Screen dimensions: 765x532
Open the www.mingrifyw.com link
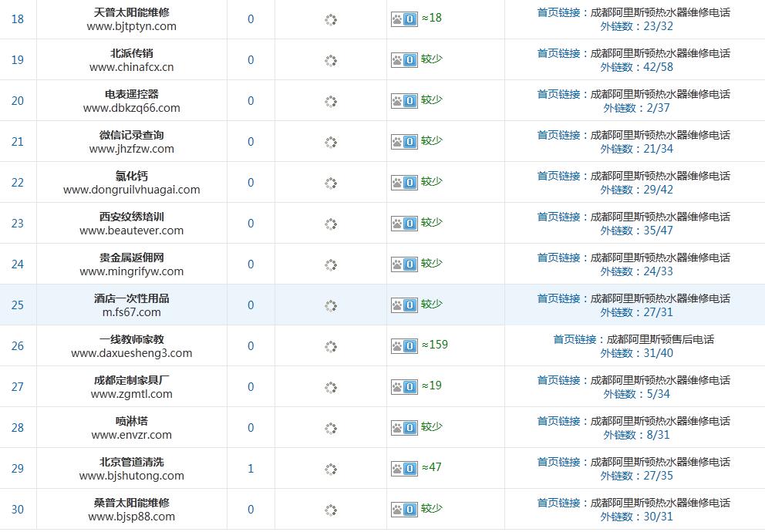pyautogui.click(x=131, y=271)
